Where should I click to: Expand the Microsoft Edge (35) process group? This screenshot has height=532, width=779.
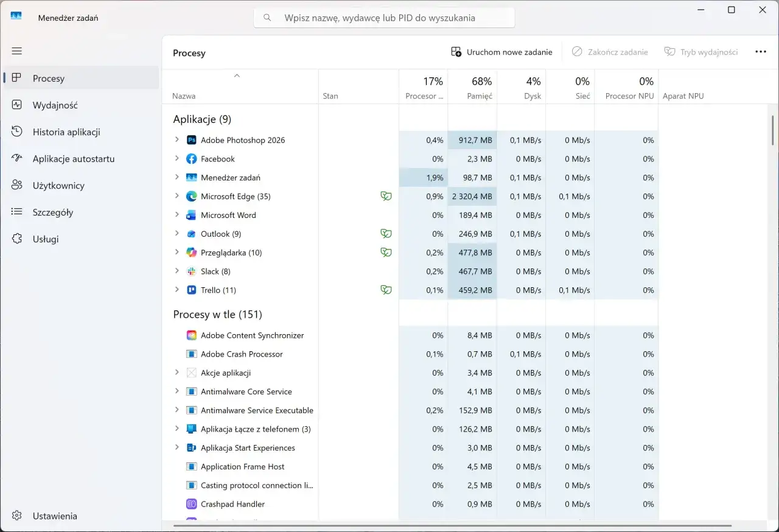[x=177, y=196]
